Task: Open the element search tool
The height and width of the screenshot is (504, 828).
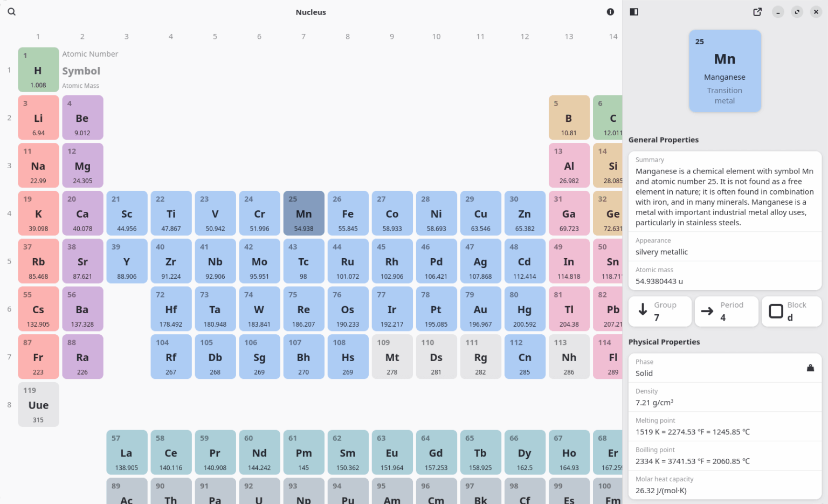Action: 11,11
